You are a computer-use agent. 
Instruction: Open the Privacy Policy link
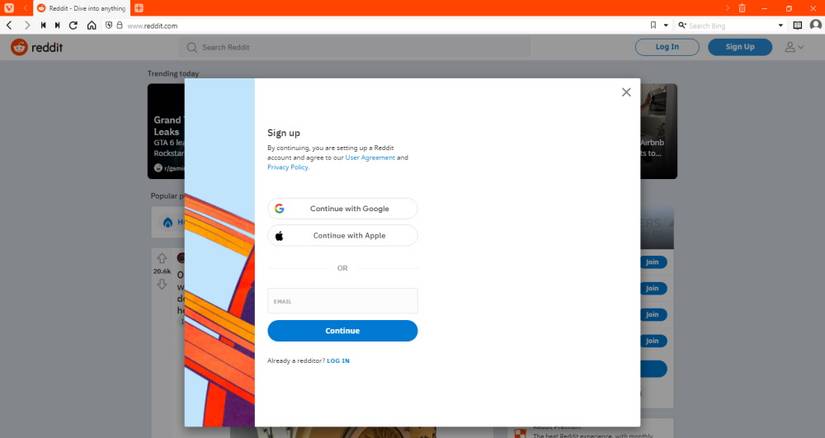pos(288,167)
